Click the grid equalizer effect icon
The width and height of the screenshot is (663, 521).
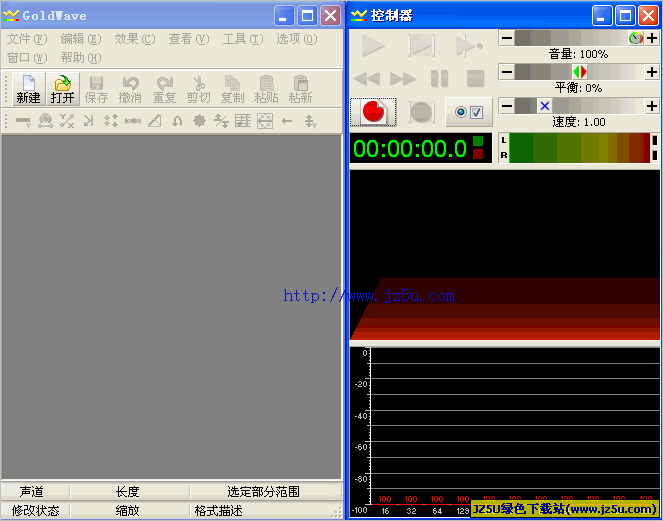coord(243,121)
